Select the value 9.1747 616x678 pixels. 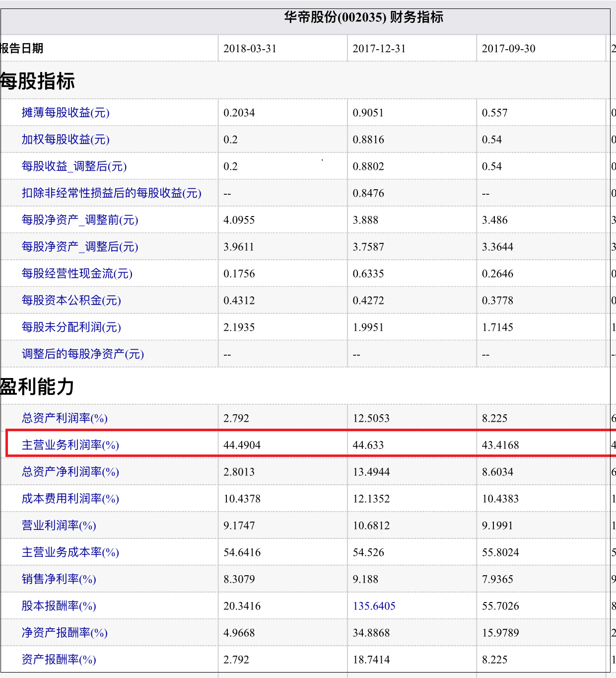239,526
